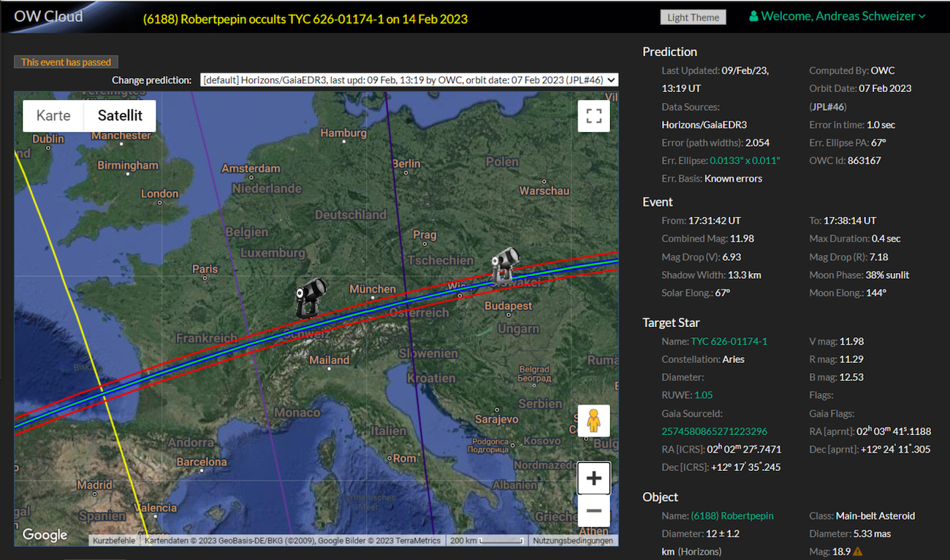This screenshot has height=560, width=950.
Task: Click the Street View pegman icon
Action: tap(593, 421)
